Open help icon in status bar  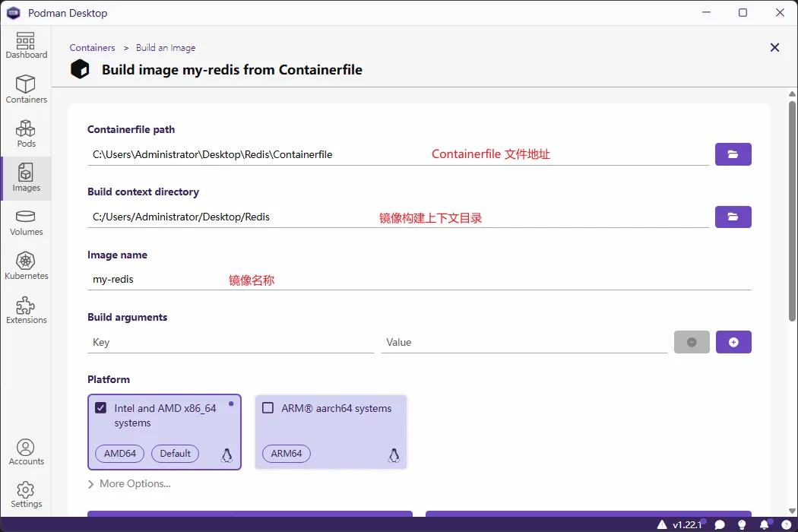pyautogui.click(x=785, y=524)
